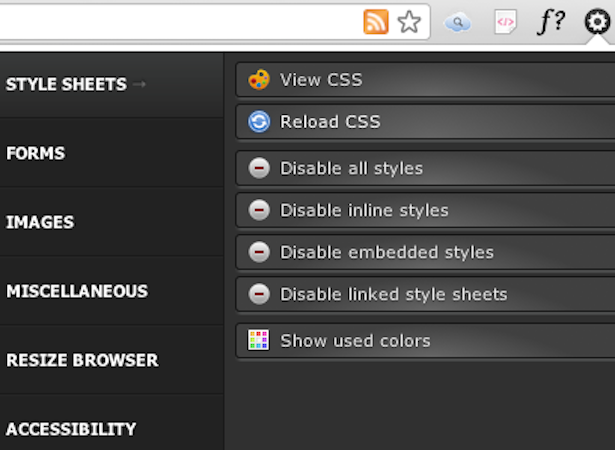The height and width of the screenshot is (450, 615).
Task: Click Show used colors button
Action: (425, 341)
